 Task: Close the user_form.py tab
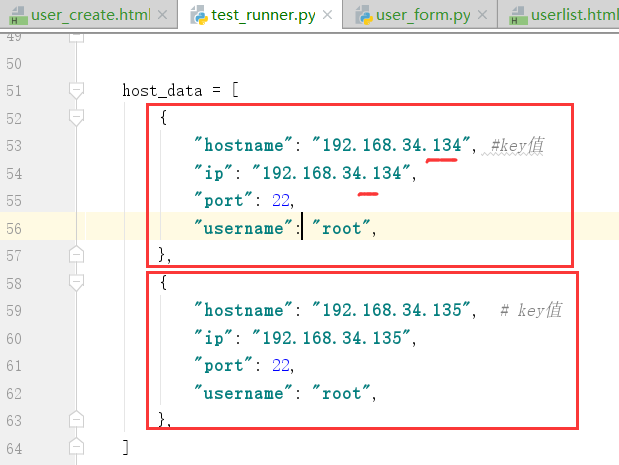[482, 15]
